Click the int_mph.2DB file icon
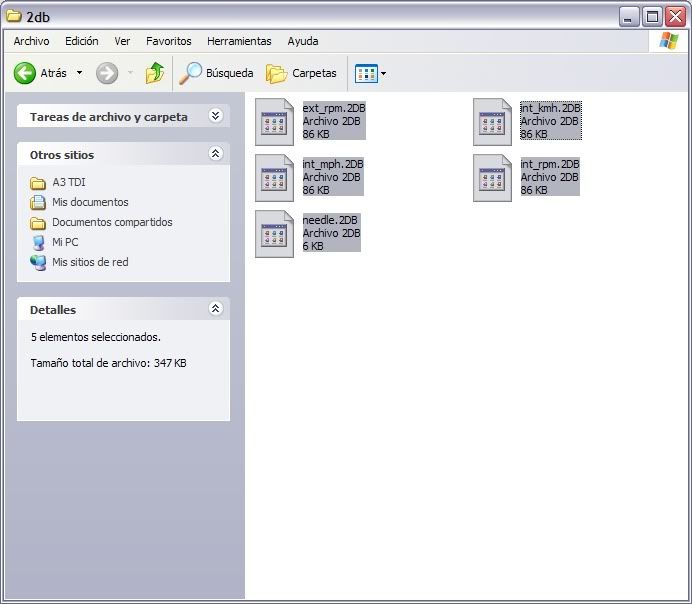This screenshot has height=604, width=692. point(274,178)
